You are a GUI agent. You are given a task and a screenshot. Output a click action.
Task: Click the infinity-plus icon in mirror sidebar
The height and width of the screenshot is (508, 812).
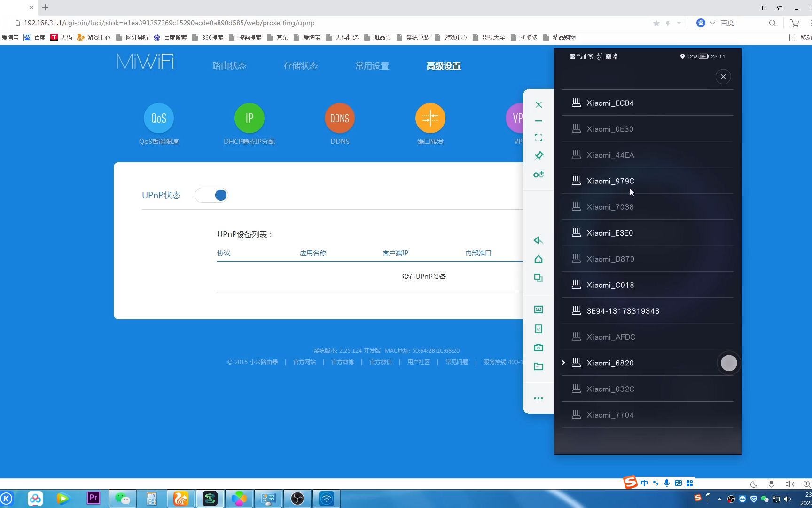click(539, 175)
